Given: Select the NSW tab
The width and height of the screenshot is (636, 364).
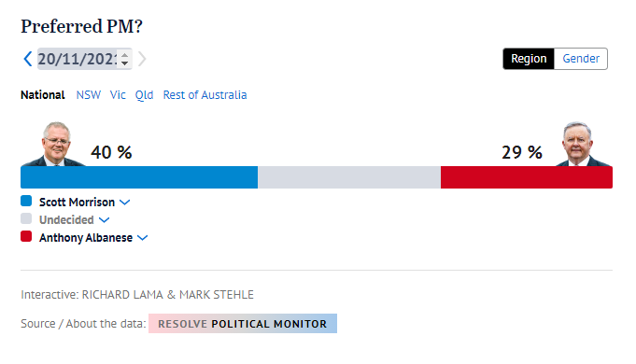Looking at the screenshot, I should 89,95.
